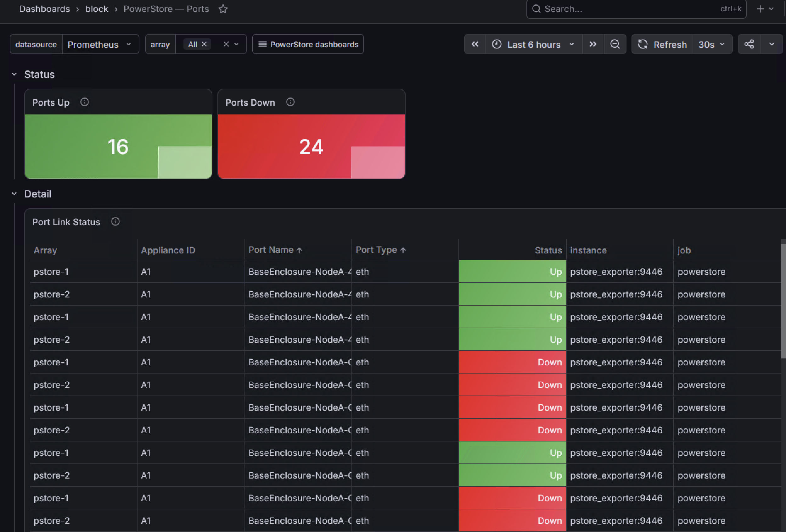Sort by the instance column header
The image size is (786, 532).
pos(588,250)
